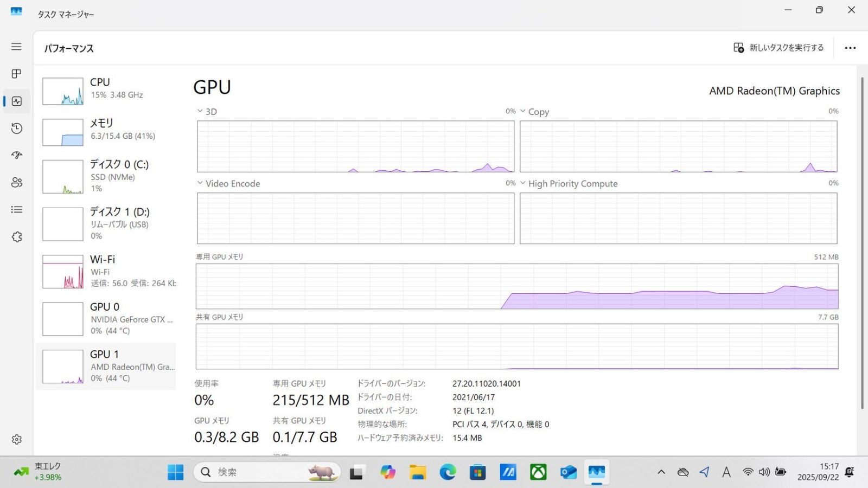Expand the navigation sidebar with the hamburger icon
The image size is (868, 488).
16,47
